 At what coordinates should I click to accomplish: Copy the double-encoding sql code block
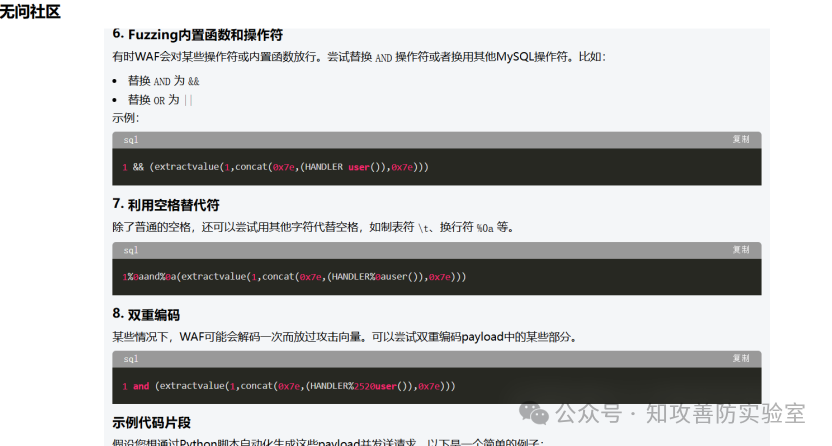(741, 358)
